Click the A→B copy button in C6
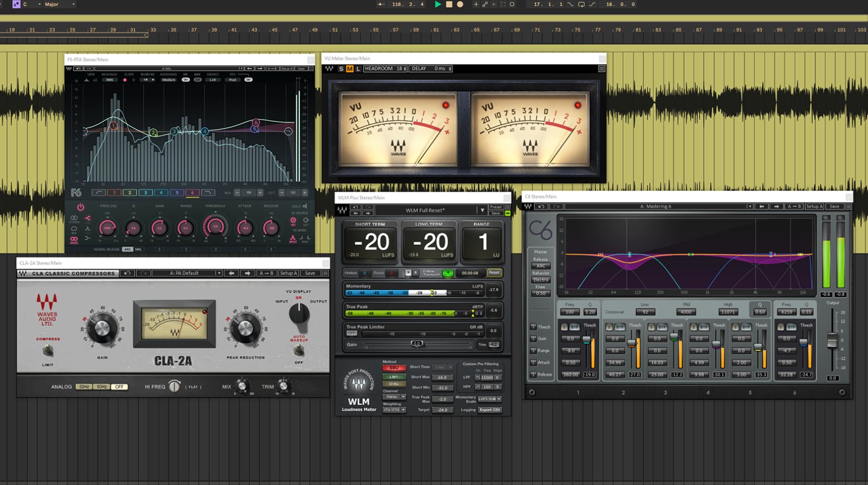868x485 pixels. coord(794,206)
